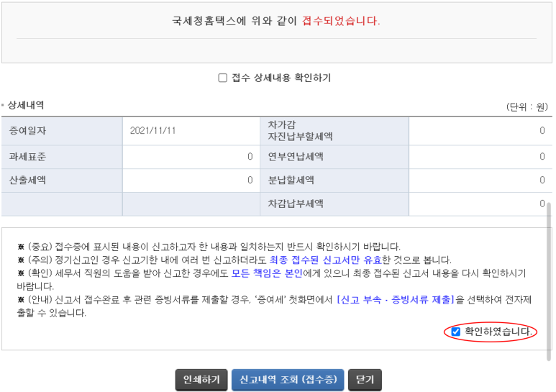
Task: Click the red 접수되었습니다 text
Action: (x=341, y=21)
